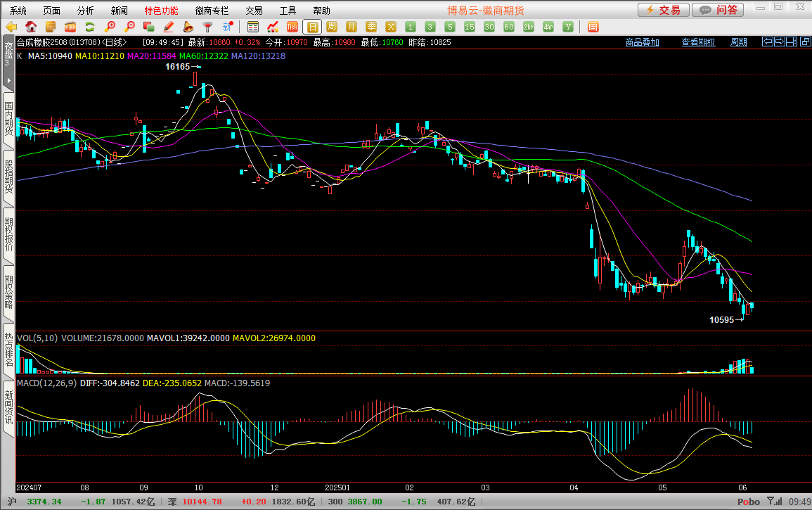Open the 新闻 menu
Viewport: 812px width, 510px height.
(119, 11)
